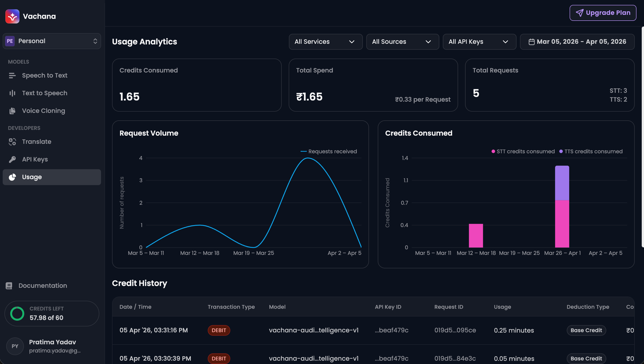Open the Personal workspace switcher
This screenshot has width=644, height=364.
point(52,41)
